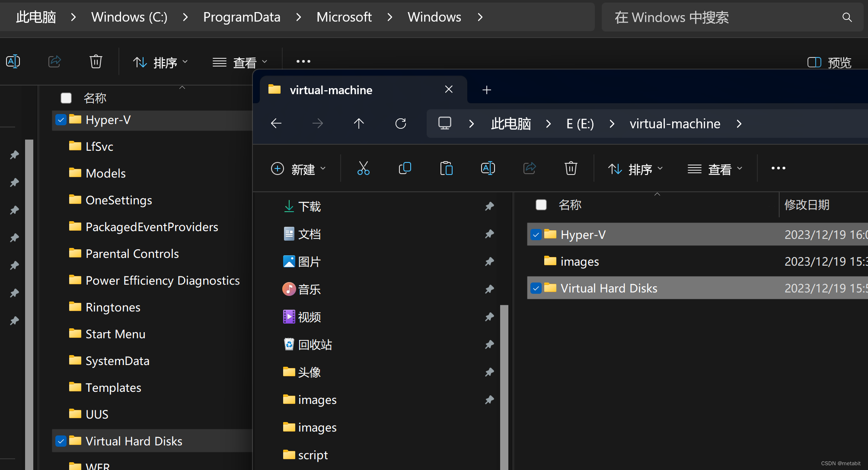Expand chevron after ProgramData in back window breadcrumb

[298, 17]
